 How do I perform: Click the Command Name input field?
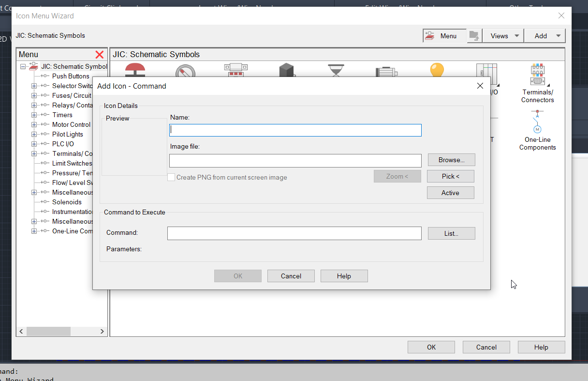tap(295, 130)
